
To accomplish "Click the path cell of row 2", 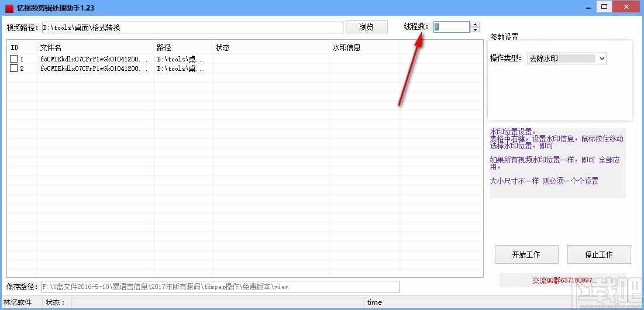I will click(x=181, y=68).
